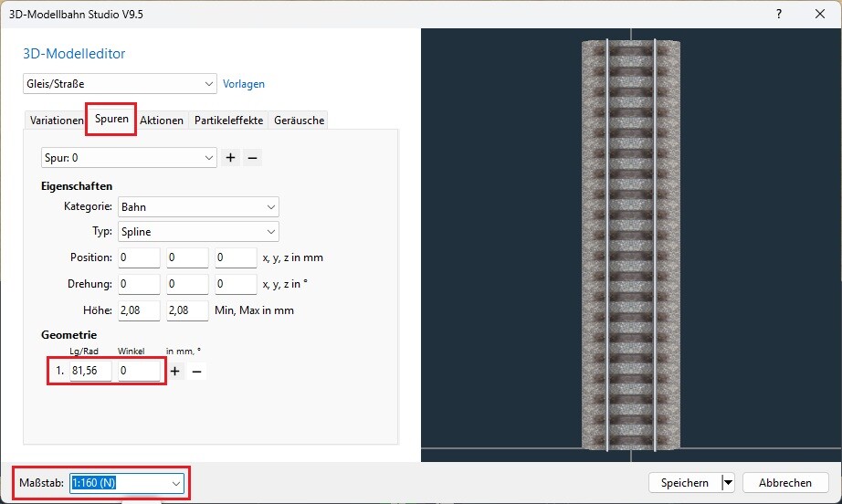Switch to the Variationen tab
The image size is (842, 504).
point(57,121)
